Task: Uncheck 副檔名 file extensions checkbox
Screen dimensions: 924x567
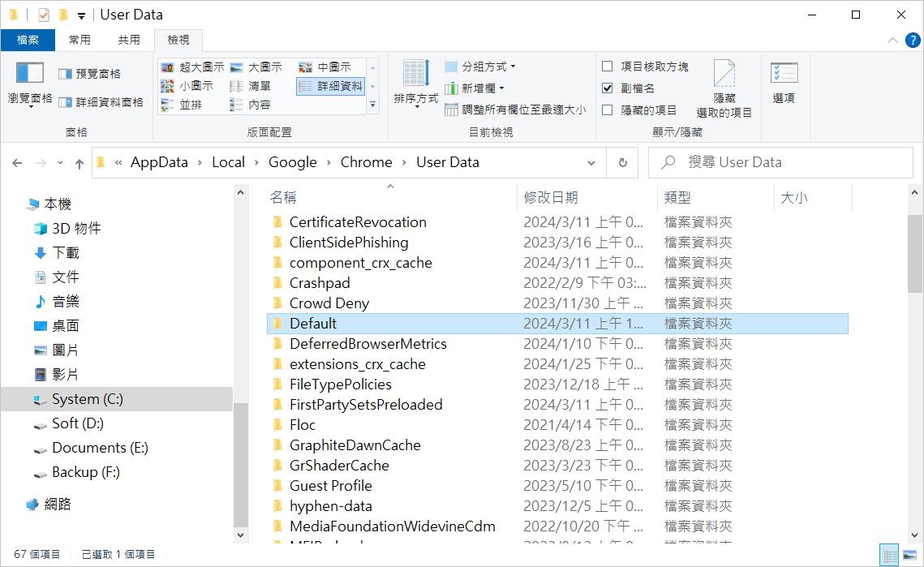Action: tap(608, 88)
